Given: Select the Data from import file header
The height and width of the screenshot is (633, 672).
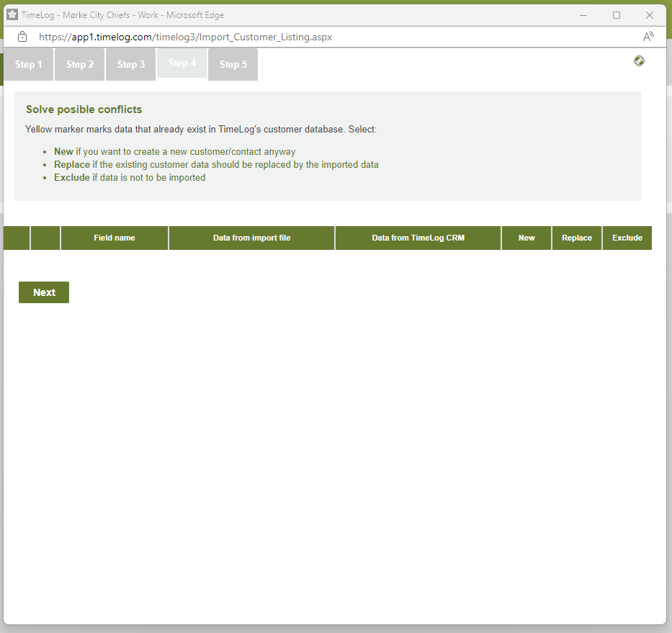Looking at the screenshot, I should 251,238.
